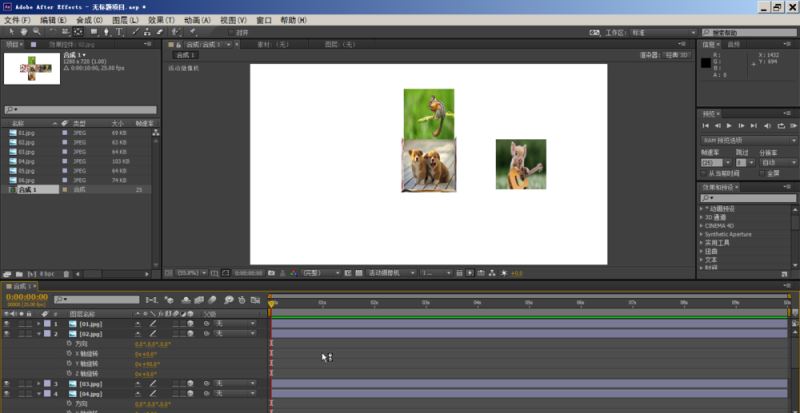Hide layer 1 [01.jpg] eye icon
Screen dimensions: 800x413
[x=7, y=324]
